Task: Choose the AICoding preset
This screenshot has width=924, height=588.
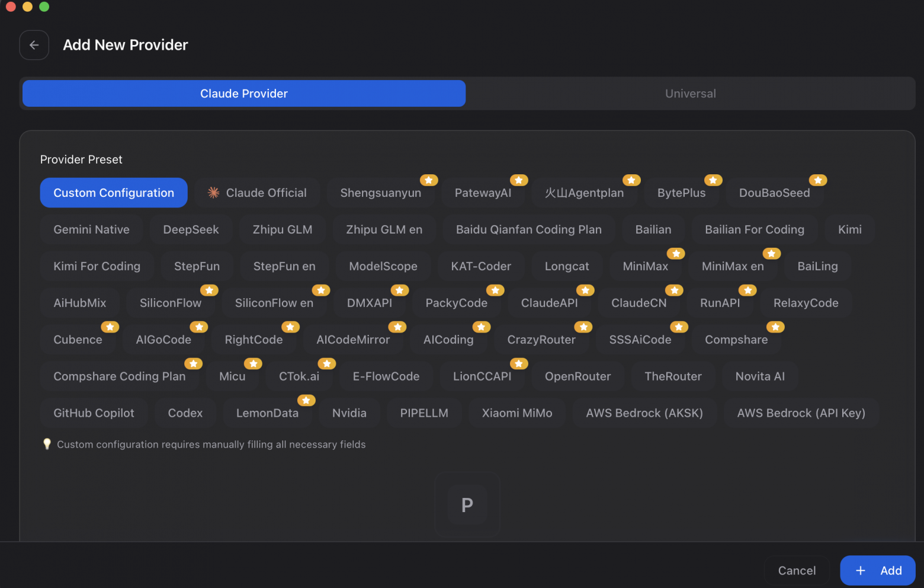Action: coord(448,340)
